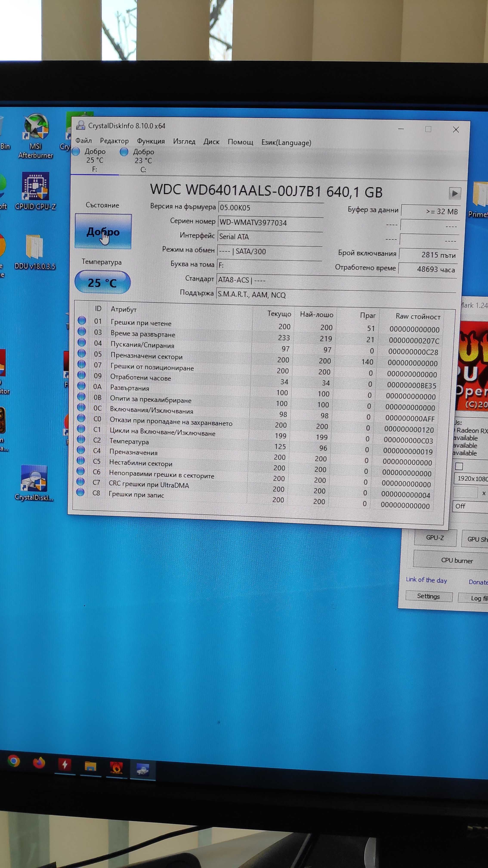
Task: Select the Отработени часове attribute row
Action: (257, 380)
